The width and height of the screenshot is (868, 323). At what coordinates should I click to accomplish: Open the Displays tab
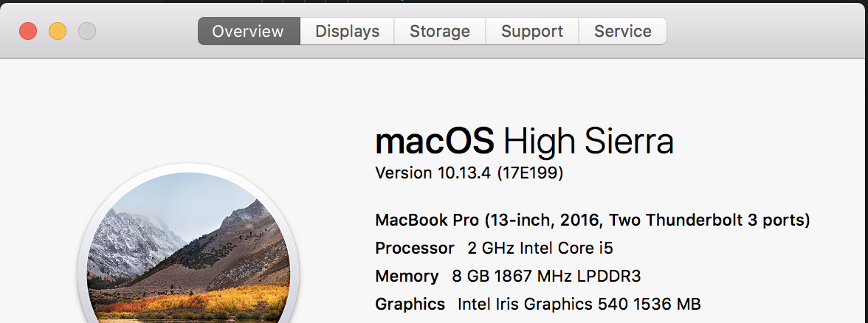347,31
